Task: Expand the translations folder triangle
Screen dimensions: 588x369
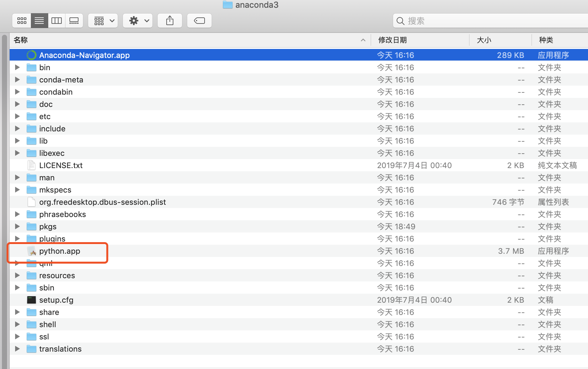Action: [x=17, y=349]
